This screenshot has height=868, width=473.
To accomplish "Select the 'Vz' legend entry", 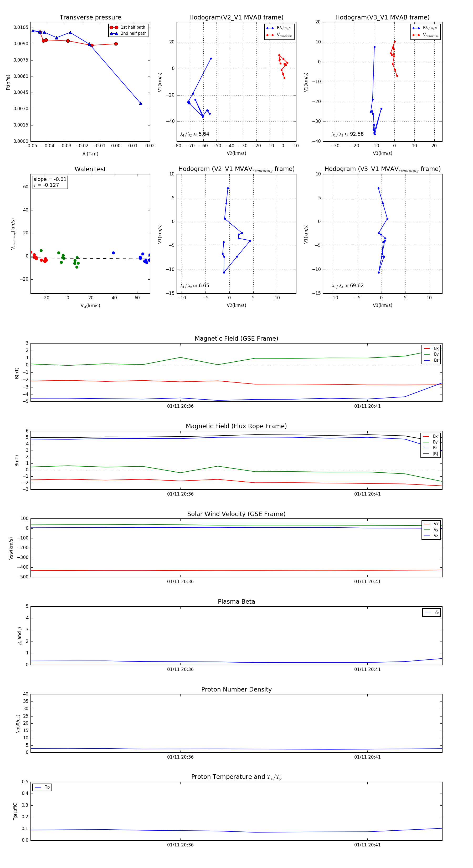I will click(431, 536).
